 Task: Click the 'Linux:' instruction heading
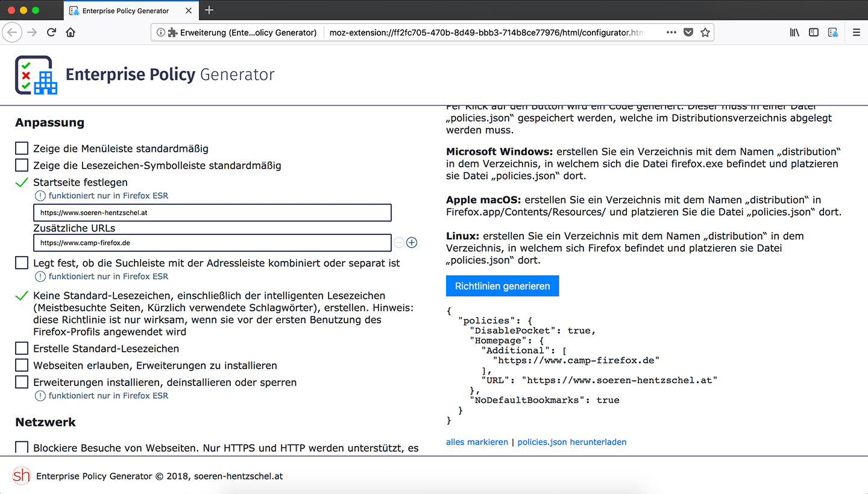(x=463, y=236)
